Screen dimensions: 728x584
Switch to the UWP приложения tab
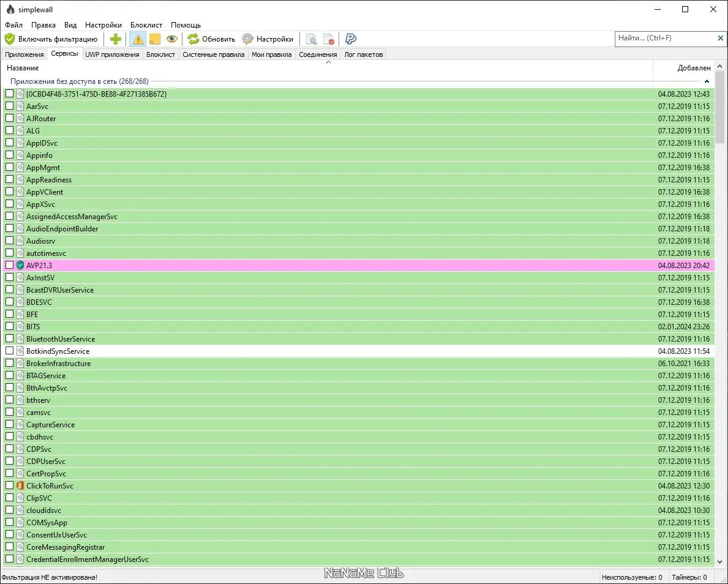pos(112,54)
